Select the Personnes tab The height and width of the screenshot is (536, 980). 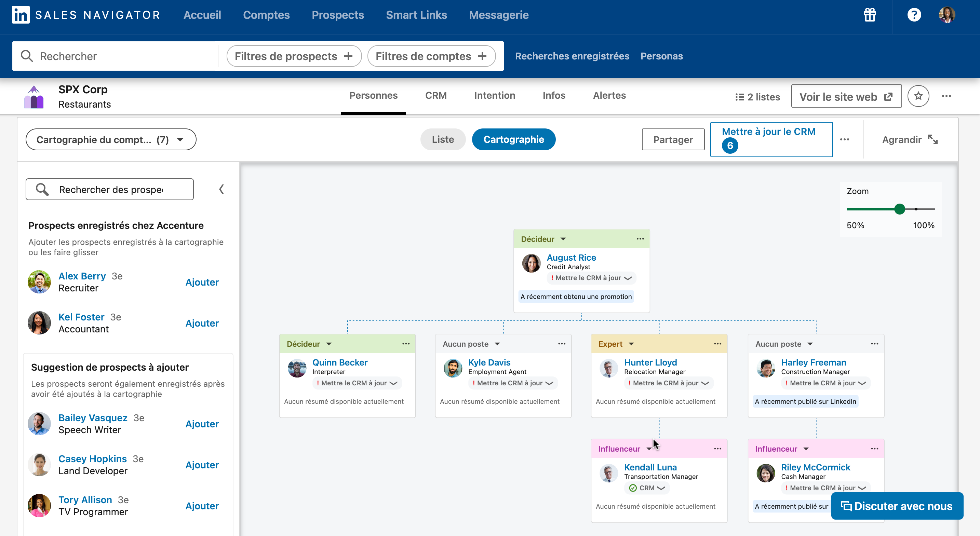(374, 95)
